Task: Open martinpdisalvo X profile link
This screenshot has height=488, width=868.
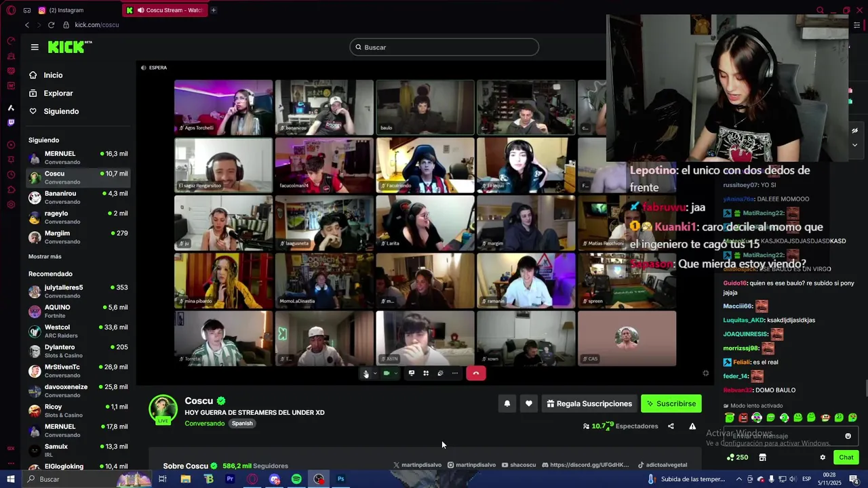Action: [x=417, y=465]
